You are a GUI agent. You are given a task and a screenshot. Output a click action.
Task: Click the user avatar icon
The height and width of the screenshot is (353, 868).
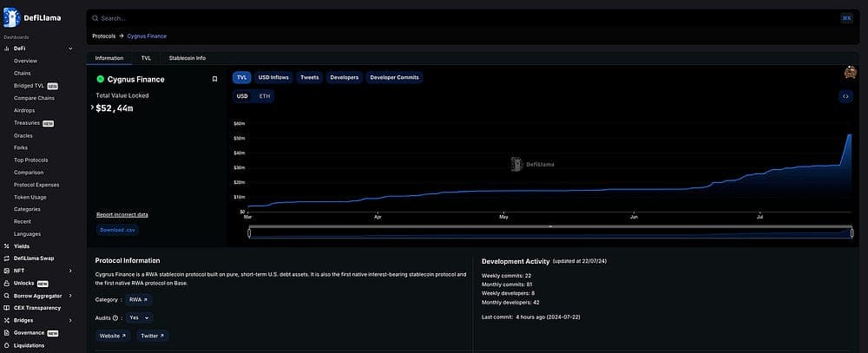pyautogui.click(x=851, y=73)
